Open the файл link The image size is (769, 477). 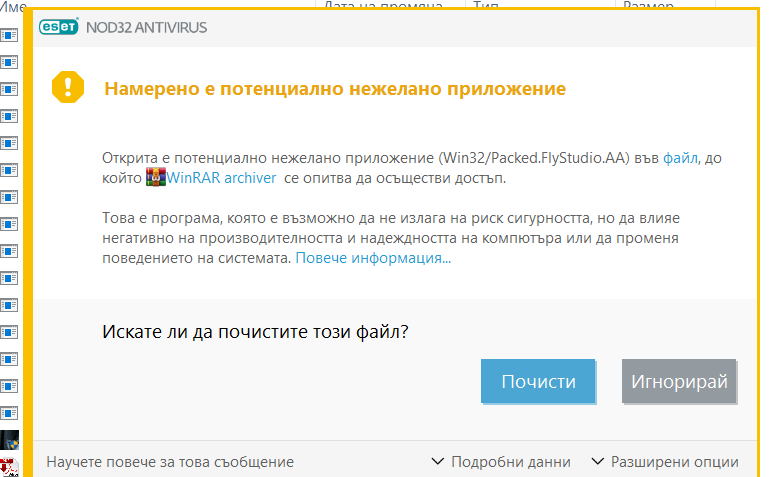680,158
